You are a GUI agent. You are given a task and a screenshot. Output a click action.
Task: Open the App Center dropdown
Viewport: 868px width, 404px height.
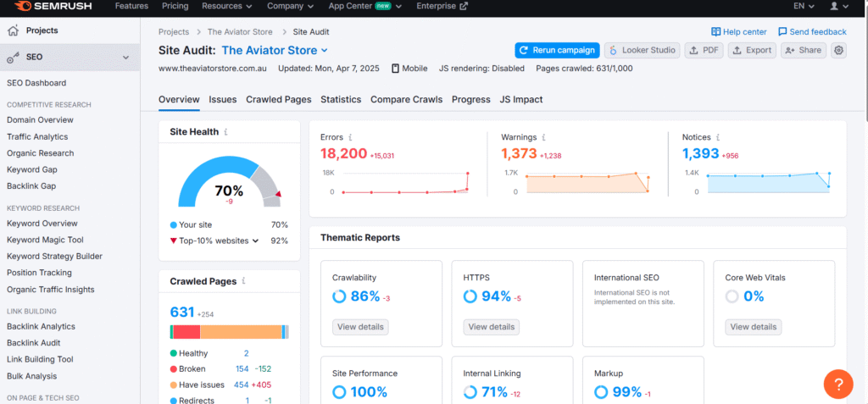click(364, 6)
